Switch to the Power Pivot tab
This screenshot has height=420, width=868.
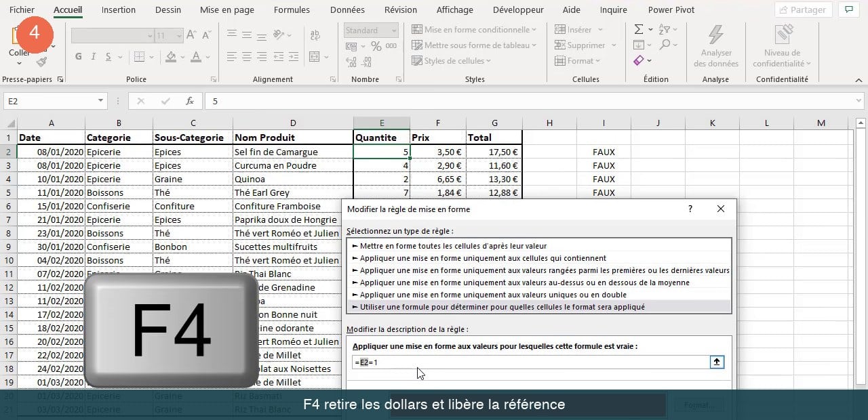[x=671, y=10]
